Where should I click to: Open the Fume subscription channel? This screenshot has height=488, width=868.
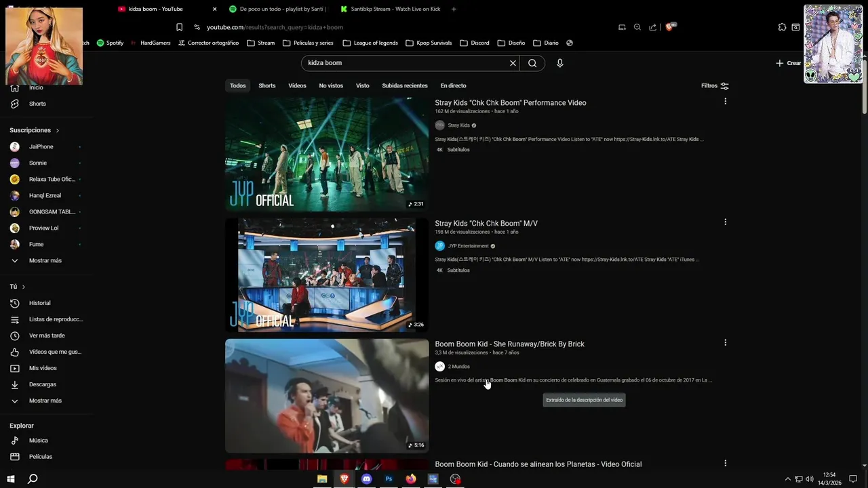pyautogui.click(x=36, y=244)
